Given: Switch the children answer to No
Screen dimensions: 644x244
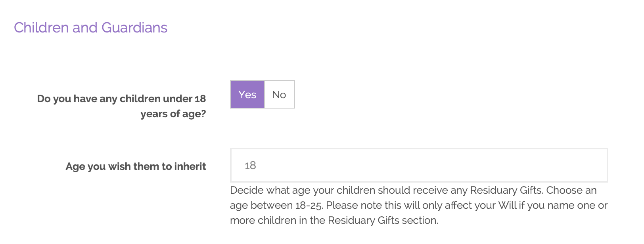Looking at the screenshot, I should pyautogui.click(x=279, y=95).
